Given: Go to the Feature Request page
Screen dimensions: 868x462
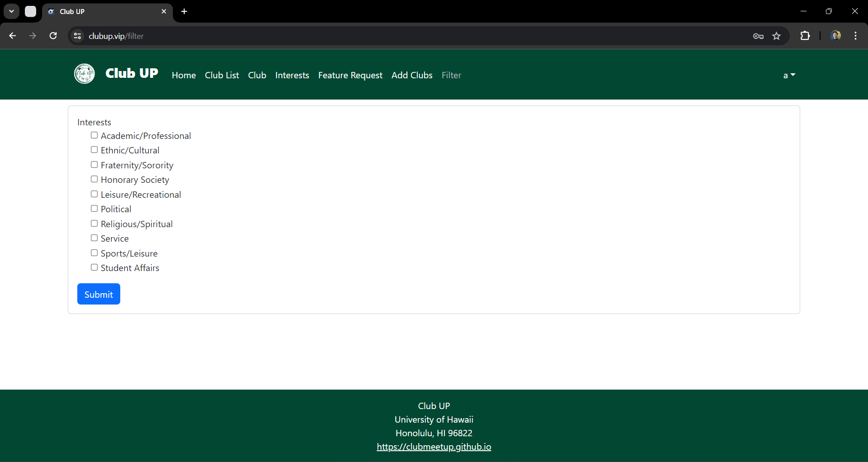Looking at the screenshot, I should 350,75.
